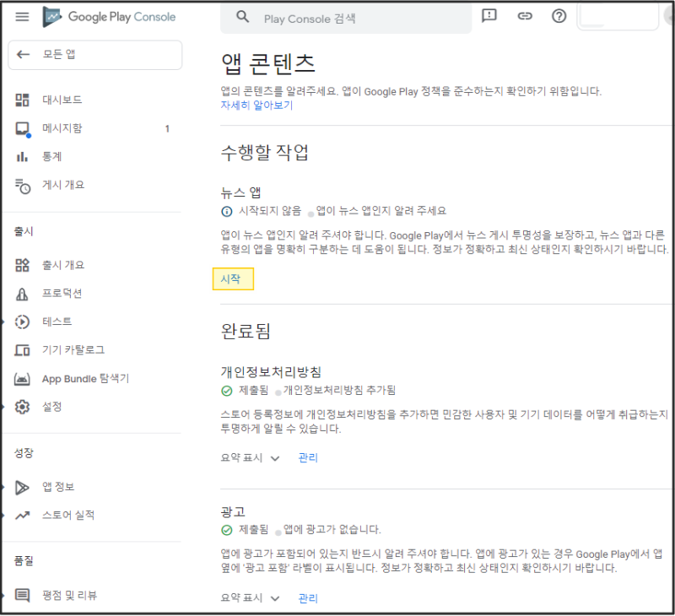Click the 앱 정보 play store icon
675x616 pixels.
click(x=22, y=487)
